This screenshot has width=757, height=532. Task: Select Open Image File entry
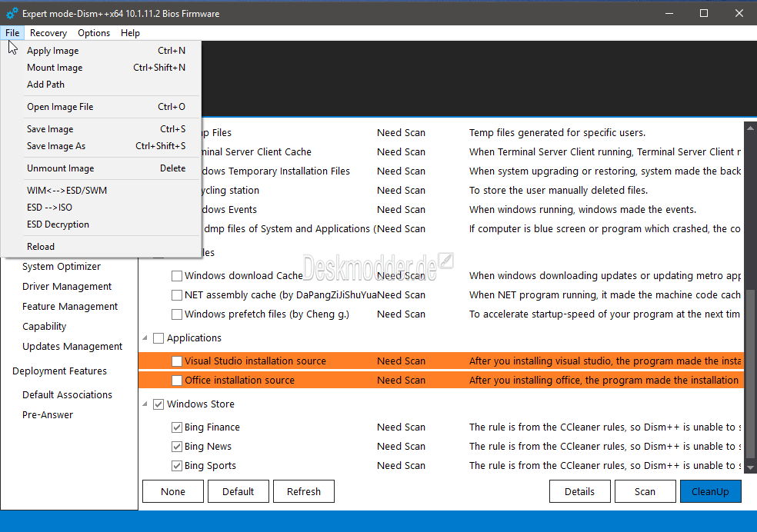click(102, 107)
